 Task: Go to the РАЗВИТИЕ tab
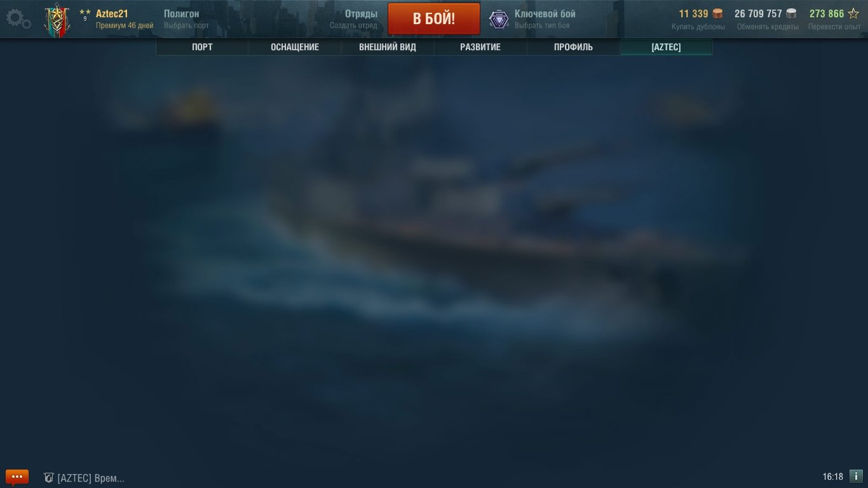click(x=480, y=47)
